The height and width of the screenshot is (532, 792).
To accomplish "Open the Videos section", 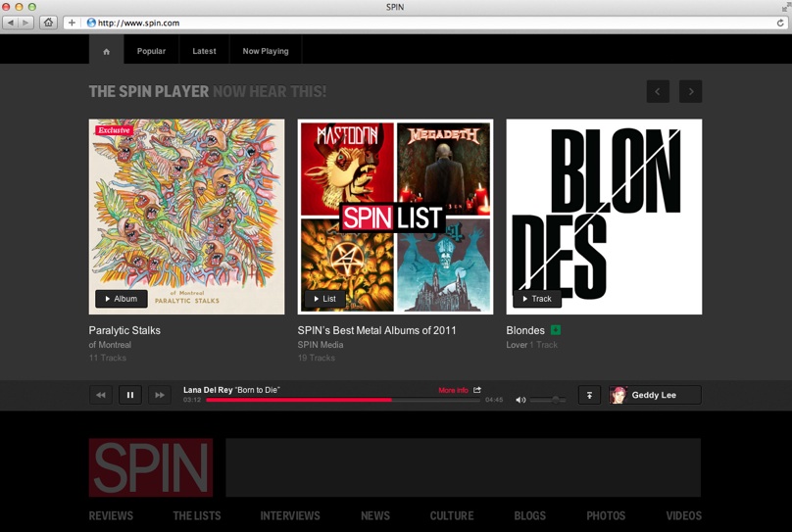I will click(x=684, y=516).
